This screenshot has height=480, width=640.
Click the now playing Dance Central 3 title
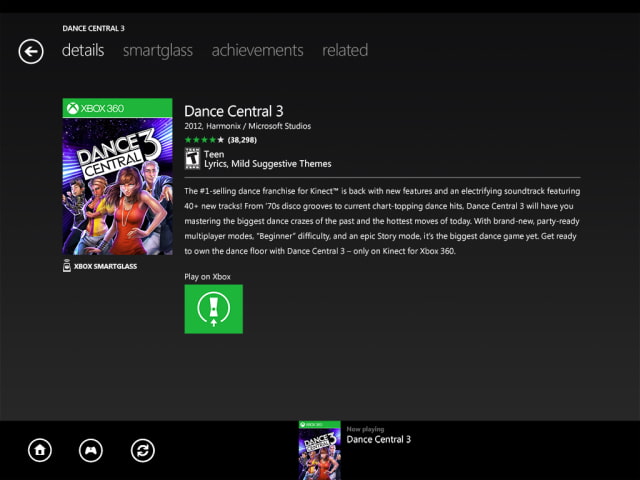click(378, 439)
